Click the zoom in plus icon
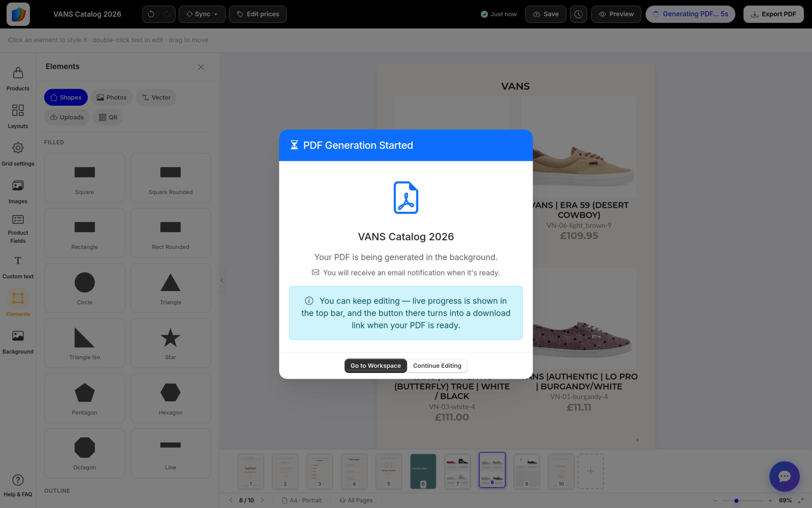The height and width of the screenshot is (508, 812). pos(770,501)
